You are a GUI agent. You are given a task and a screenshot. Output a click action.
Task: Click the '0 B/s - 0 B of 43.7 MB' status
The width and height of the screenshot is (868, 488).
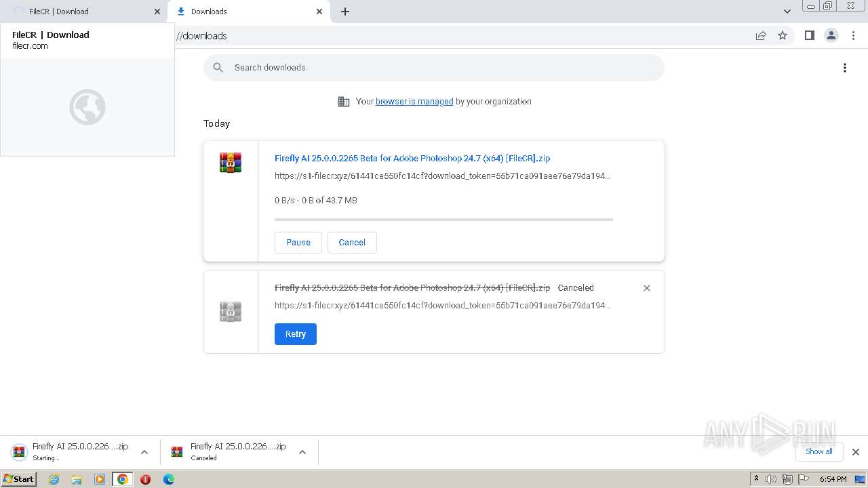point(316,201)
